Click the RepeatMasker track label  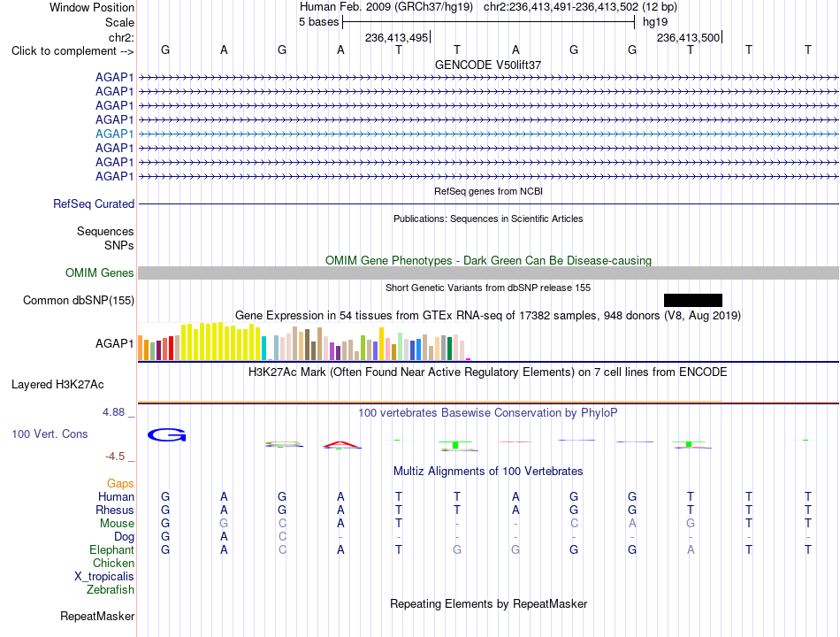(x=97, y=617)
